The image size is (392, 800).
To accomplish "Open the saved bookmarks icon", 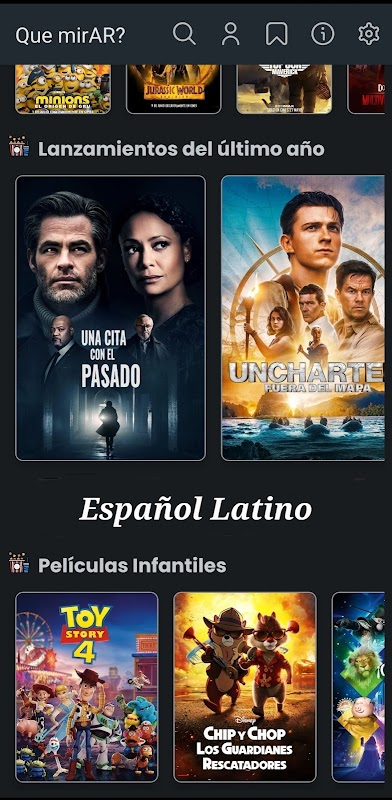I will [277, 34].
